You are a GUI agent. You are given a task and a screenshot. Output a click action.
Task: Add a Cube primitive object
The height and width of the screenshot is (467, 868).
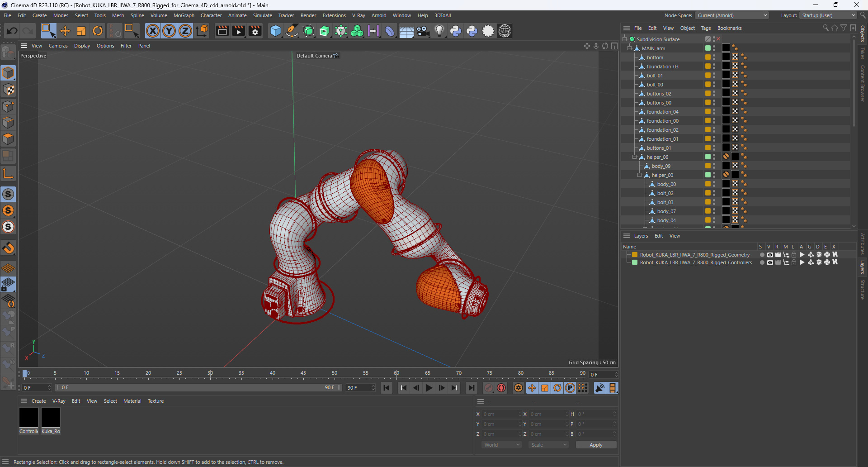coord(275,31)
